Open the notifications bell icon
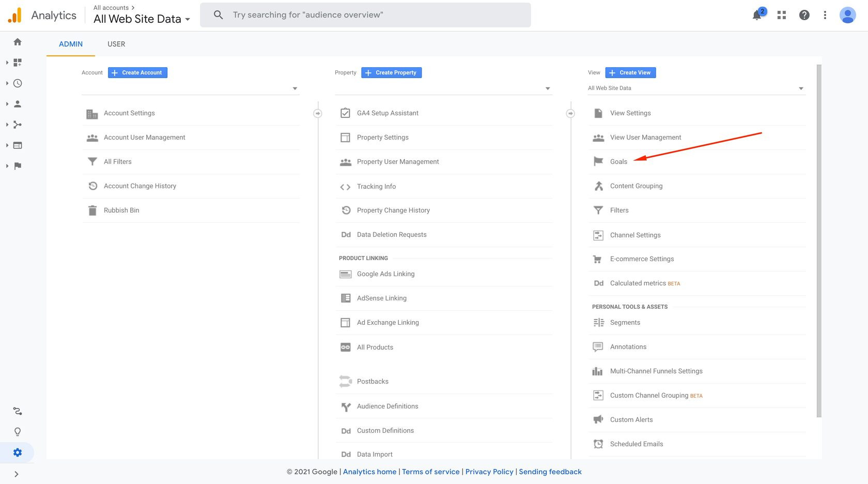The image size is (868, 484). tap(757, 16)
